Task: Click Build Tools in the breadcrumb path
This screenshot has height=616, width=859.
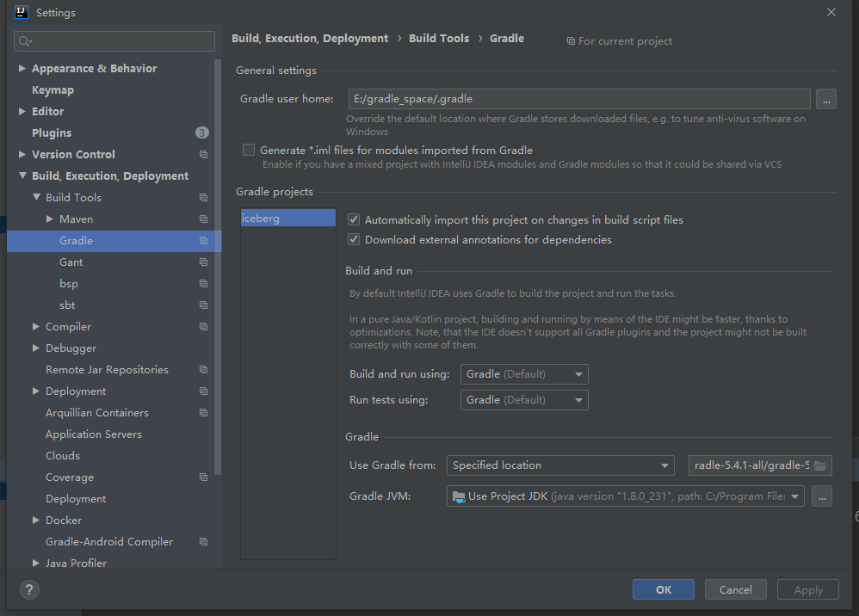Action: (439, 38)
